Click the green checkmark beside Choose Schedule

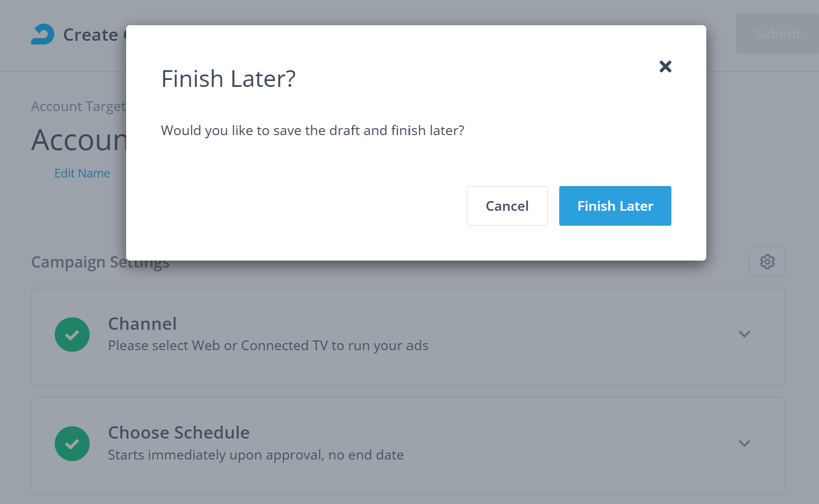pos(72,443)
